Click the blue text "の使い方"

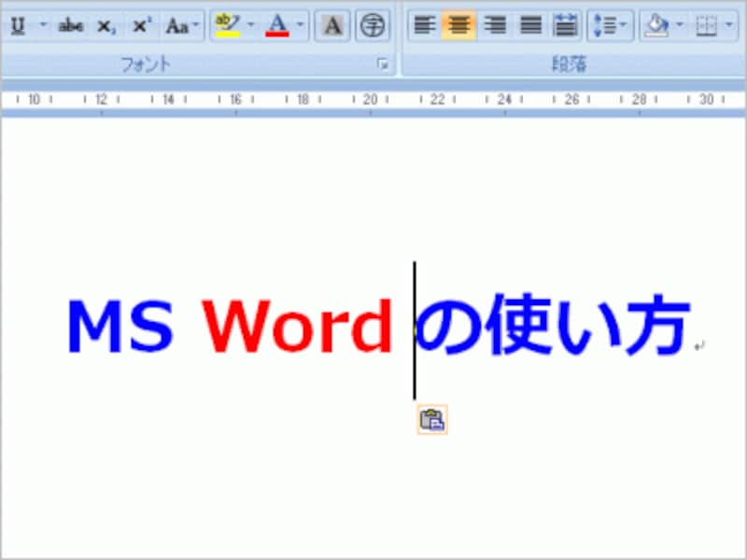coord(553,325)
